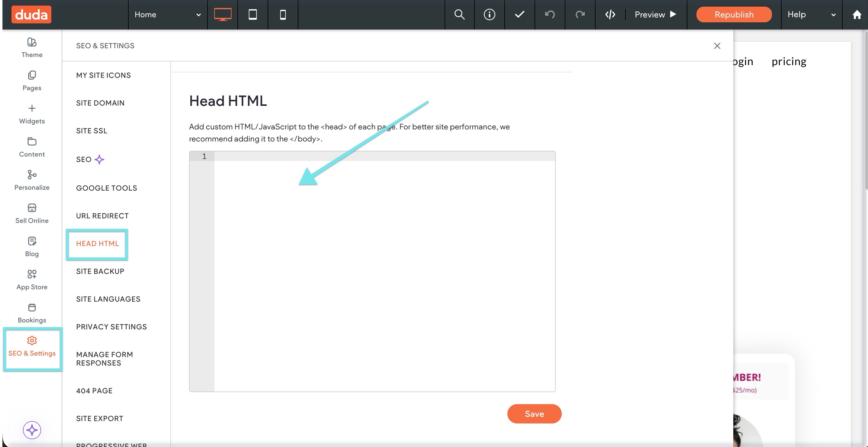This screenshot has width=868, height=447.
Task: Open the site search magnifier
Action: pyautogui.click(x=459, y=14)
